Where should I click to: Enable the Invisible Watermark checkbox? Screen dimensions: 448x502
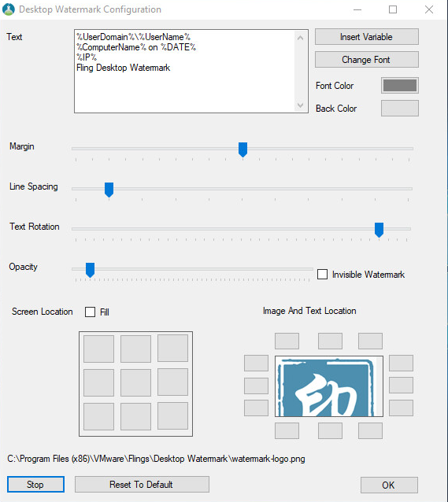pyautogui.click(x=322, y=275)
